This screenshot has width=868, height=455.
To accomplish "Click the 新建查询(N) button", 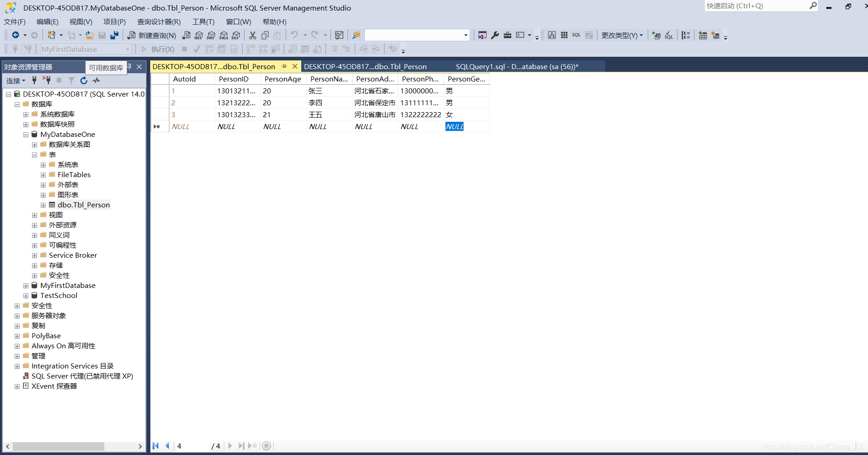I will point(152,35).
